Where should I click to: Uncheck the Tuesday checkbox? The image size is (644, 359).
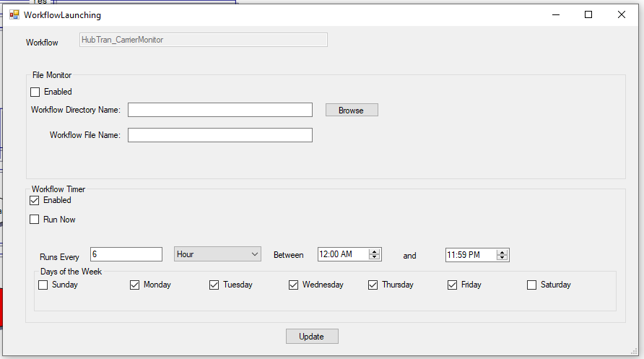point(214,285)
